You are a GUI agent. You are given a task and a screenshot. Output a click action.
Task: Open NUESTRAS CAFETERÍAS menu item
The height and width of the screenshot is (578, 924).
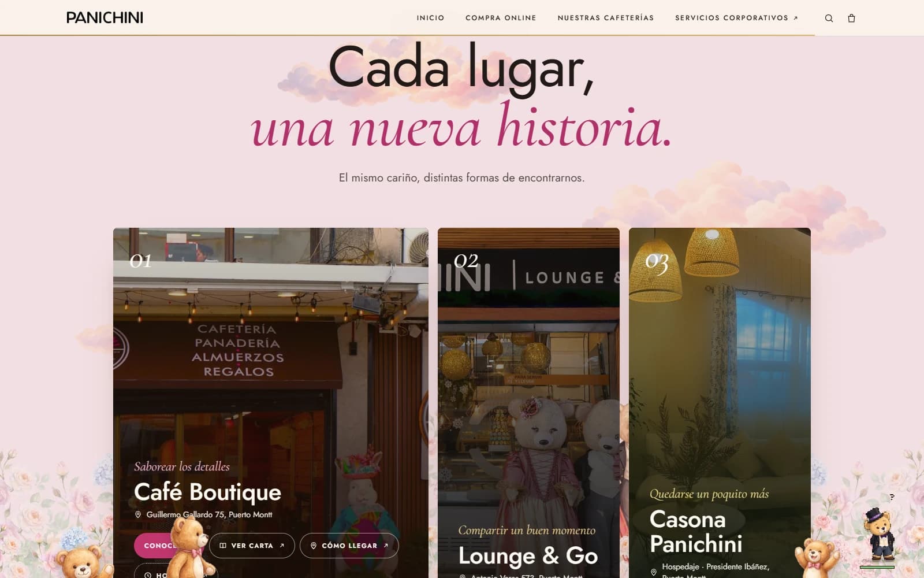606,18
